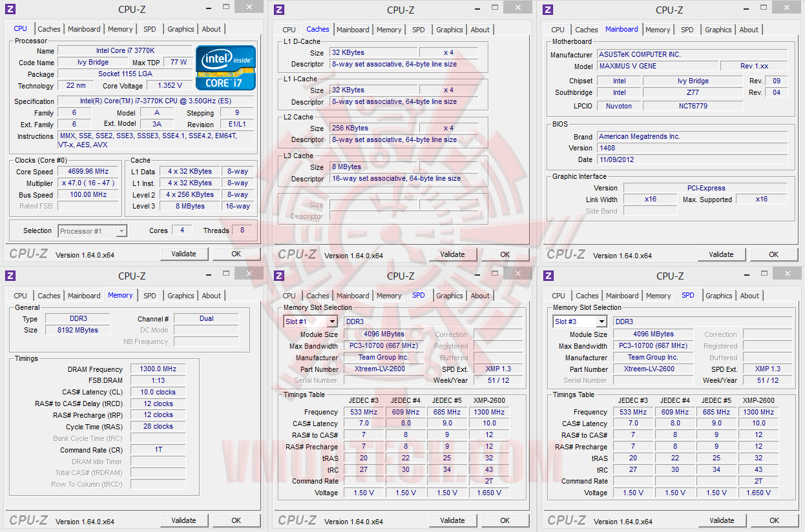Click the Graphic Interface version PCI-Express

pyautogui.click(x=706, y=188)
